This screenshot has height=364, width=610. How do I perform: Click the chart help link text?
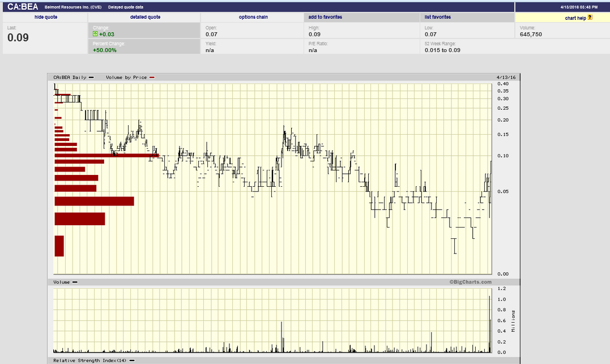575,18
